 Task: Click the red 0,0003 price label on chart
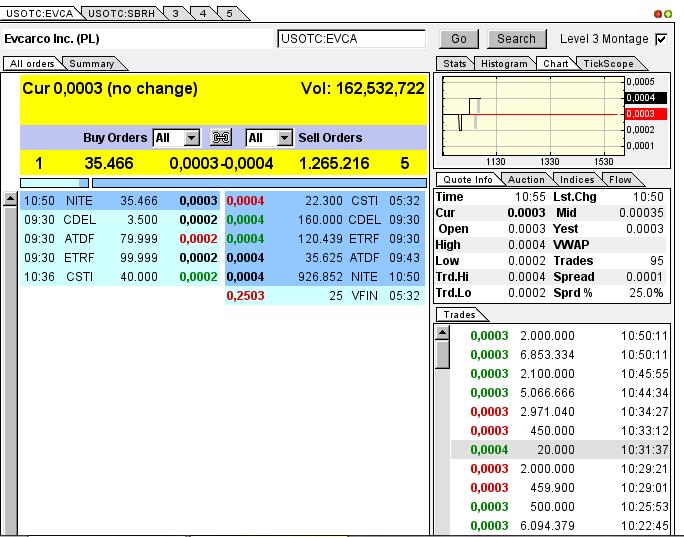[x=646, y=114]
